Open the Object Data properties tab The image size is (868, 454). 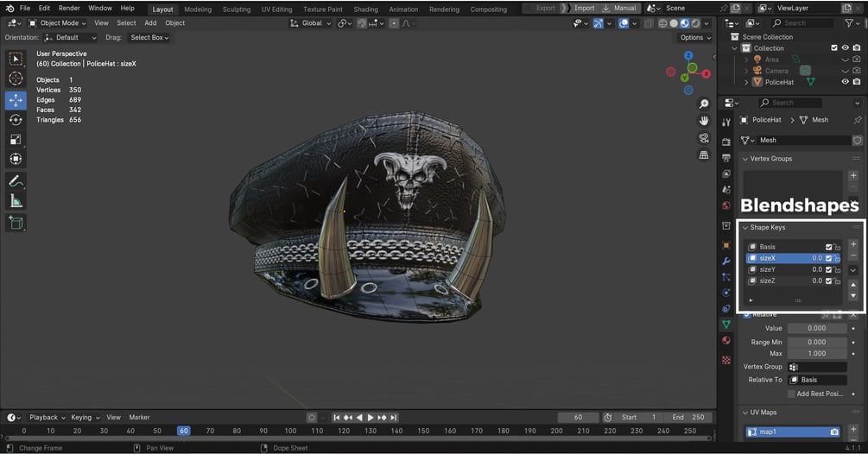coord(726,324)
